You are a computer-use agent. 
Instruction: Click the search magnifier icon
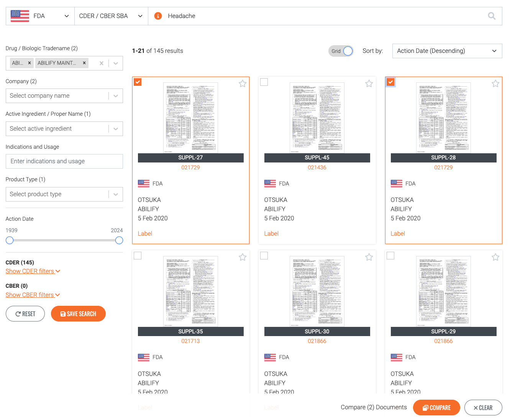(492, 16)
